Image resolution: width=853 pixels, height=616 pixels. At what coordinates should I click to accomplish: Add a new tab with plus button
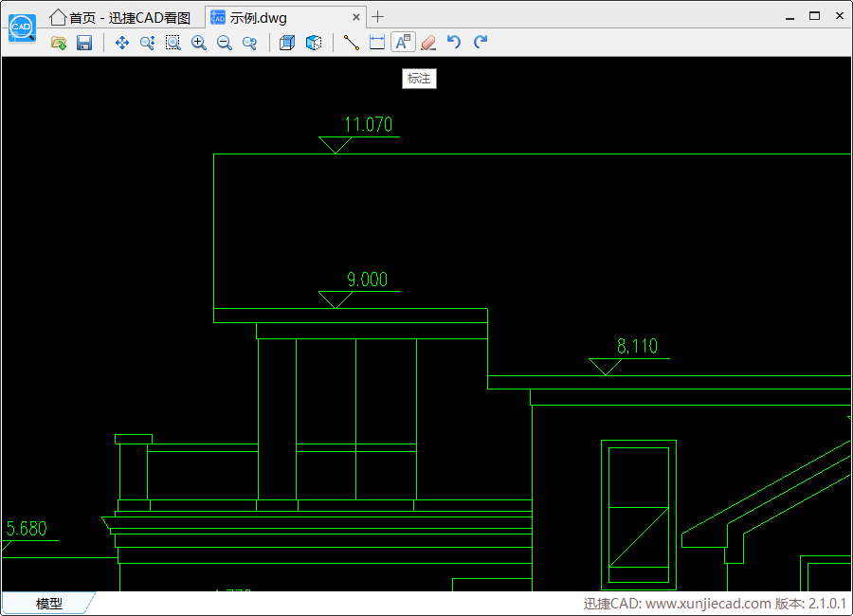tap(377, 17)
